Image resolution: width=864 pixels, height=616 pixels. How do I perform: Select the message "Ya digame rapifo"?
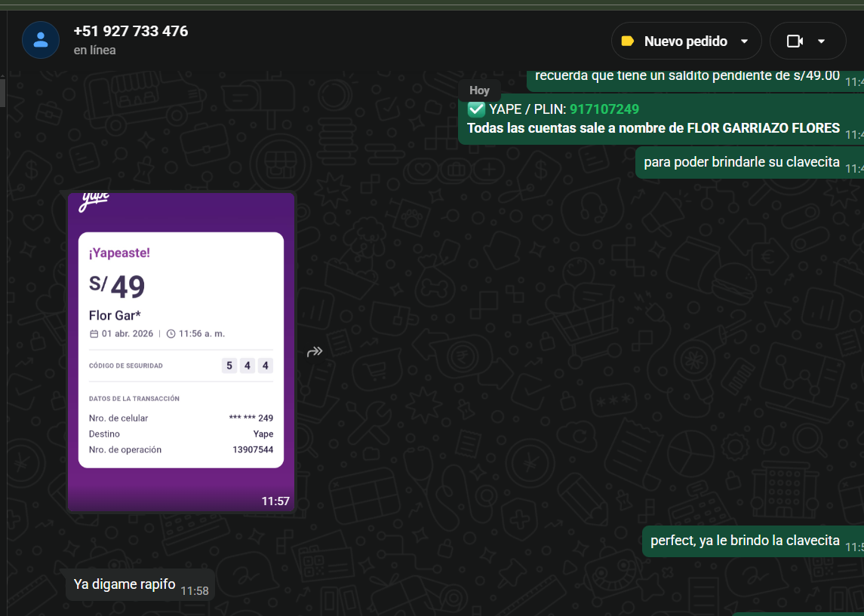125,584
